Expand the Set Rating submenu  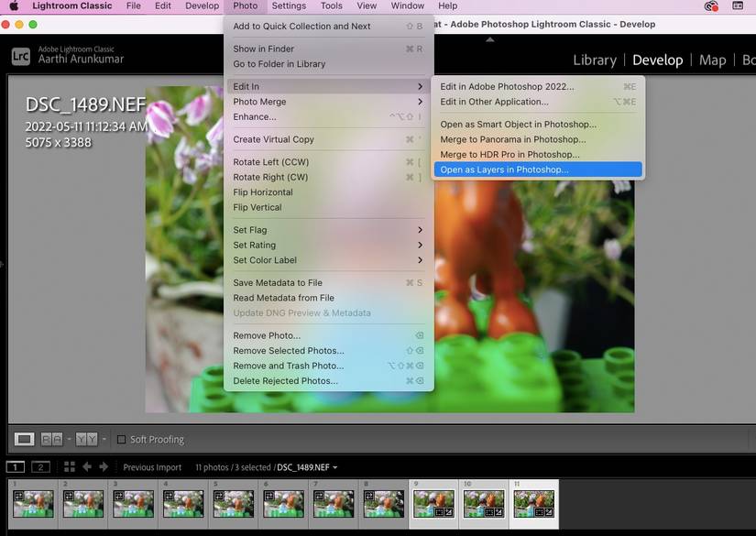point(328,245)
